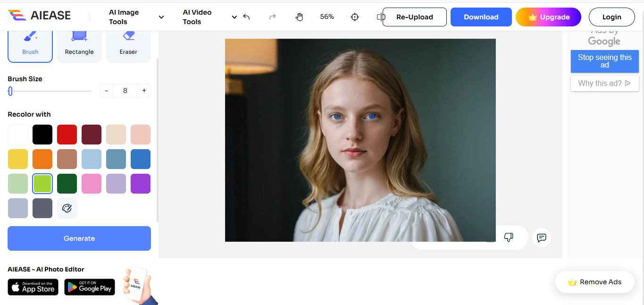Select the red recolor swatch
The height and width of the screenshot is (305, 644).
[67, 134]
